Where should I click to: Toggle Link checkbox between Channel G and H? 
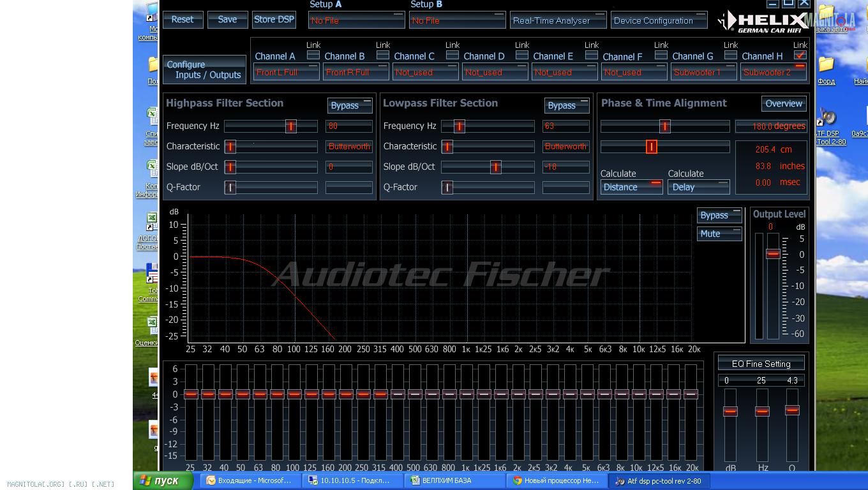coord(731,55)
